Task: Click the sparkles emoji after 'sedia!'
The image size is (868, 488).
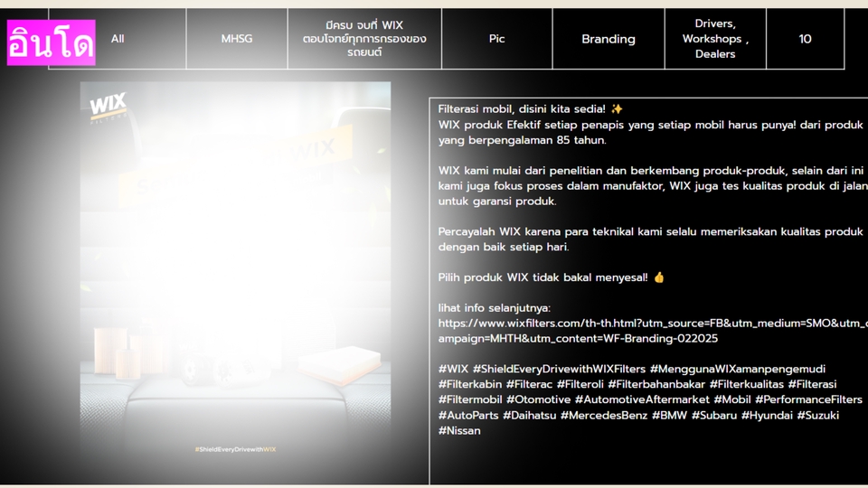Action: click(617, 109)
